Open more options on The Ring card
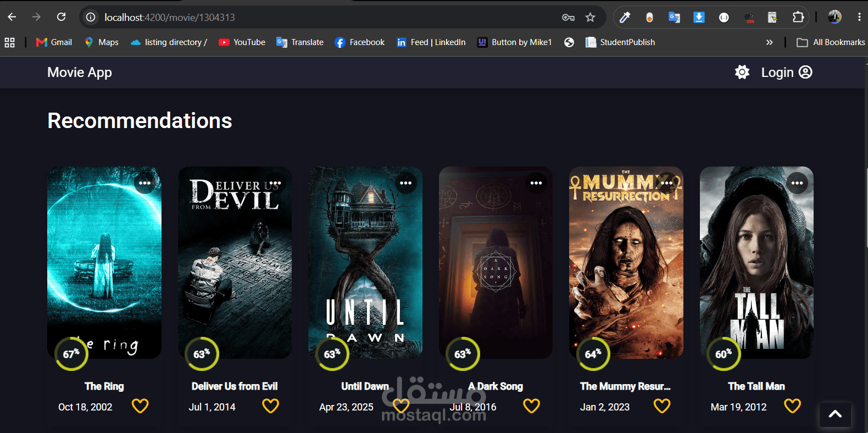The image size is (868, 433). click(145, 183)
